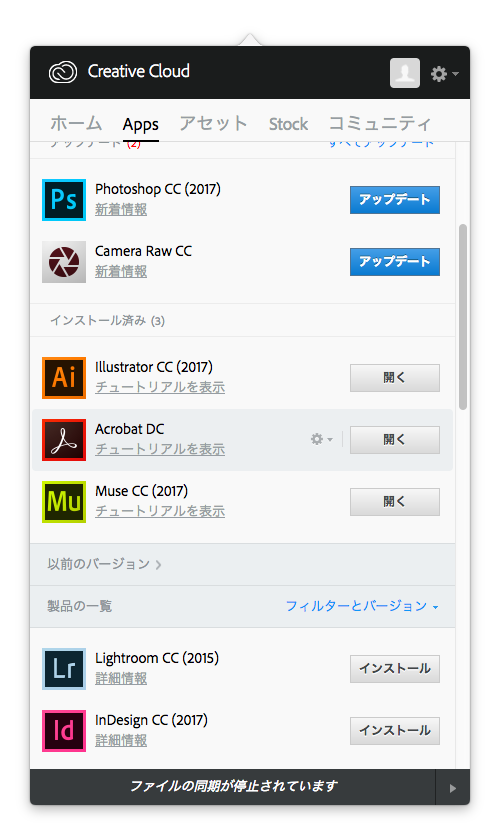Click the インストール済み (3) header
Screen dimensions: 500x839
click(x=108, y=321)
